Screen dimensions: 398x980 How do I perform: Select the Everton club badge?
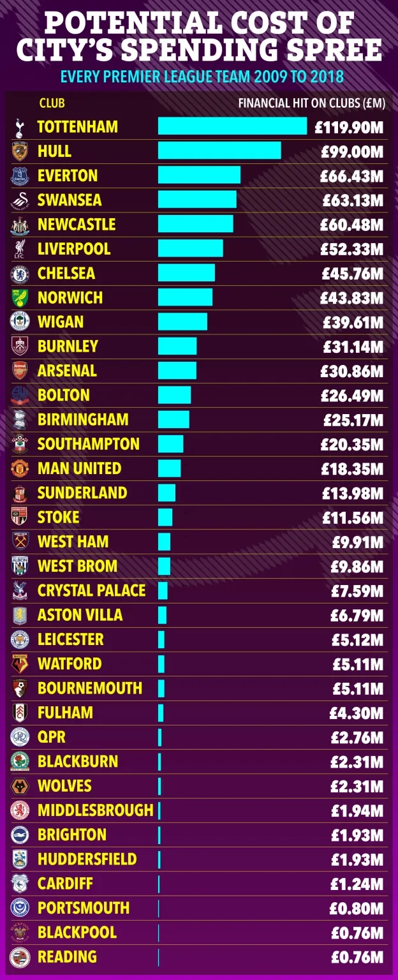pyautogui.click(x=20, y=175)
